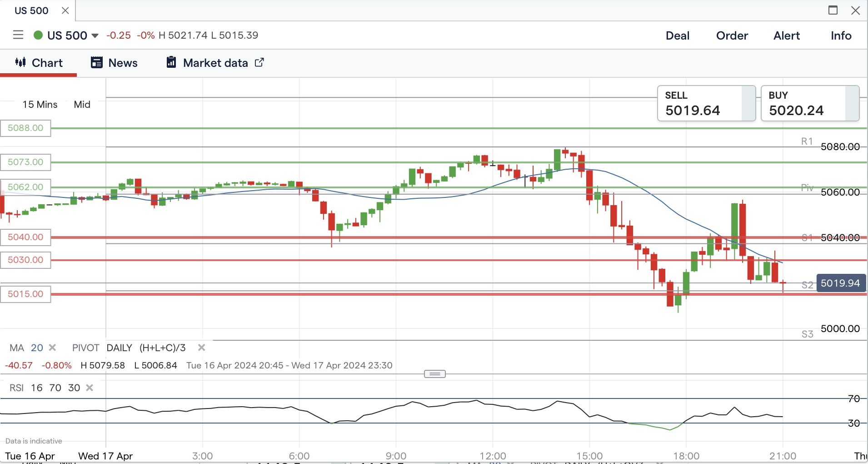Click the 5000.00 price axis label
Screen dimensions: 868x464
pos(840,328)
